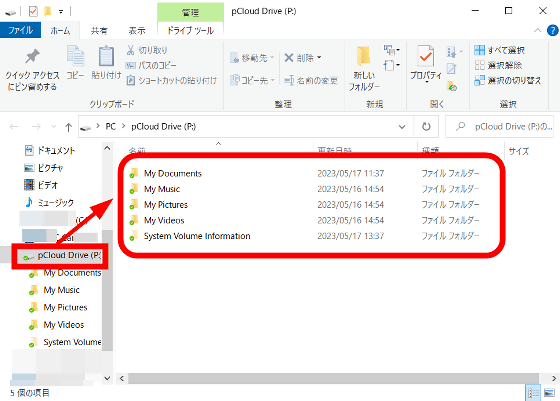
Task: Click Select all (すべて選択)
Action: coord(499,50)
